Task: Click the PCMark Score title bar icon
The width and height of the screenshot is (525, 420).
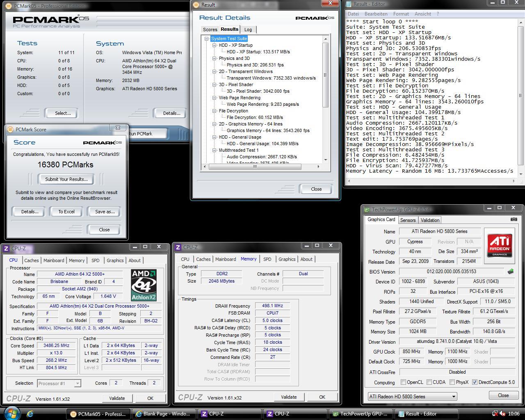Action: [10, 129]
